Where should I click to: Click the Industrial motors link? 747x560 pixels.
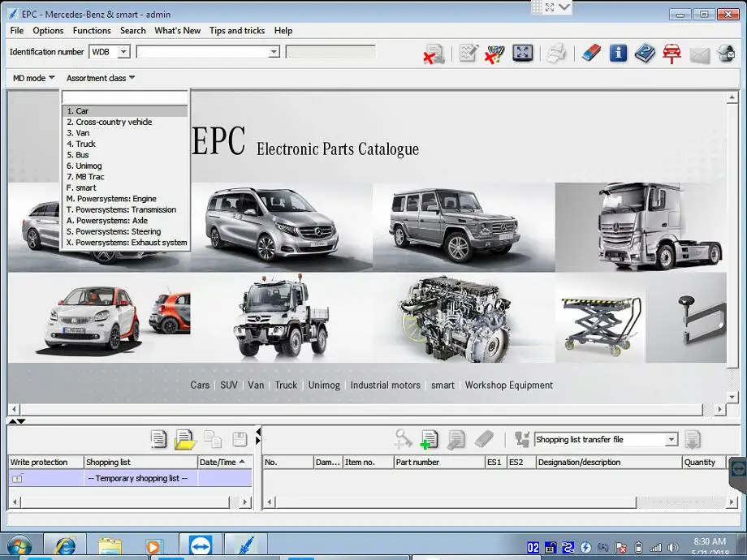click(386, 386)
